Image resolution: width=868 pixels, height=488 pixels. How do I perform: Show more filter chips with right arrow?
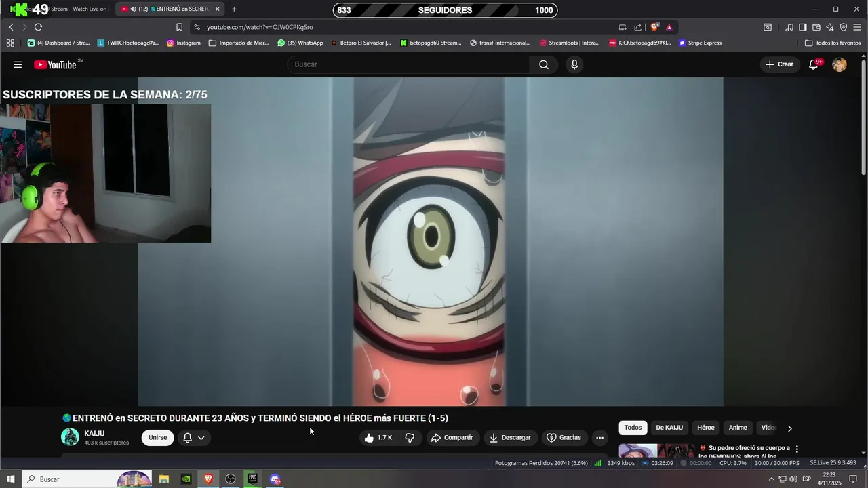click(789, 428)
